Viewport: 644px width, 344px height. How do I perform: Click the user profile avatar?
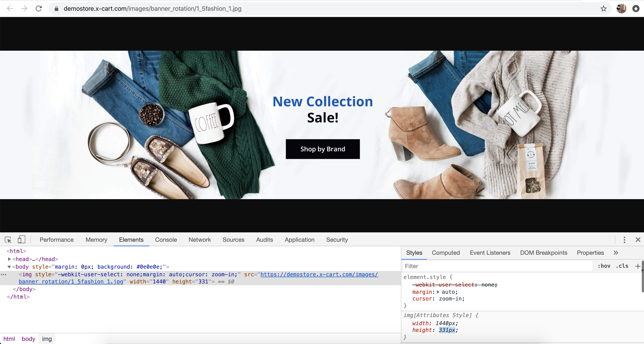tap(621, 9)
